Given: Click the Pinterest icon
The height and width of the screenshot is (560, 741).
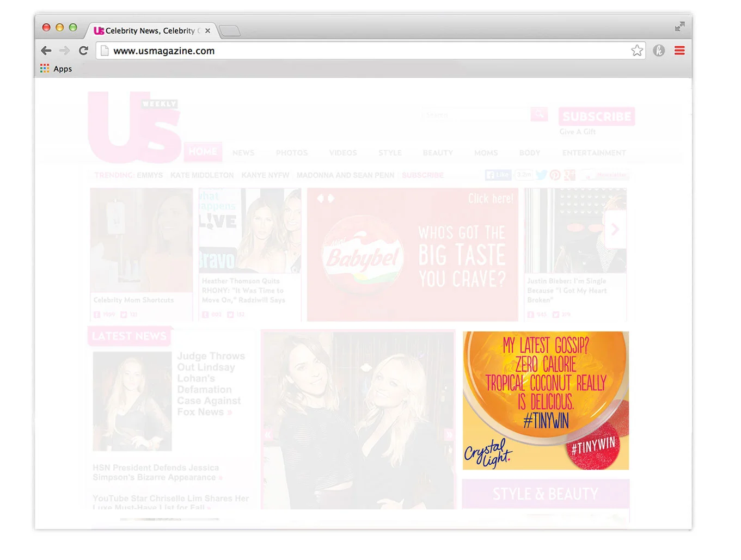Looking at the screenshot, I should point(555,175).
